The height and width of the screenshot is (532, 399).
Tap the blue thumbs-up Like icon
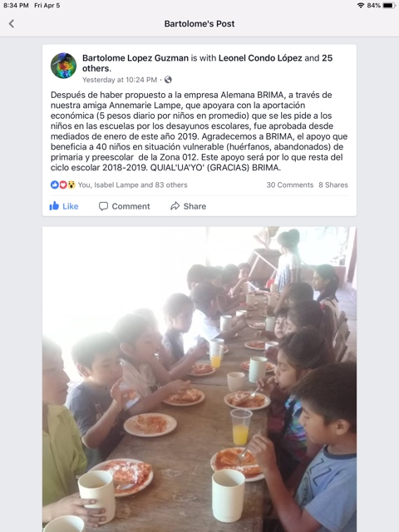54,206
